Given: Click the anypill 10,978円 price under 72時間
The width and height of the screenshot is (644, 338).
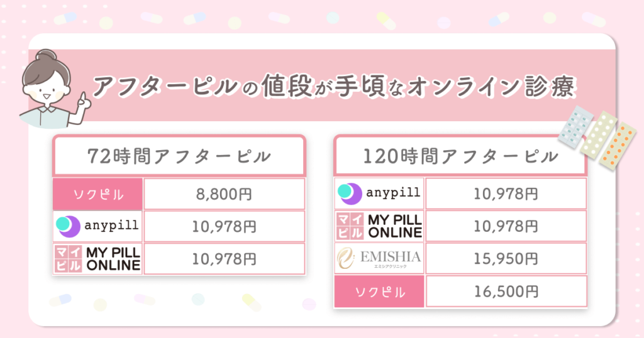Looking at the screenshot, I should [x=225, y=226].
